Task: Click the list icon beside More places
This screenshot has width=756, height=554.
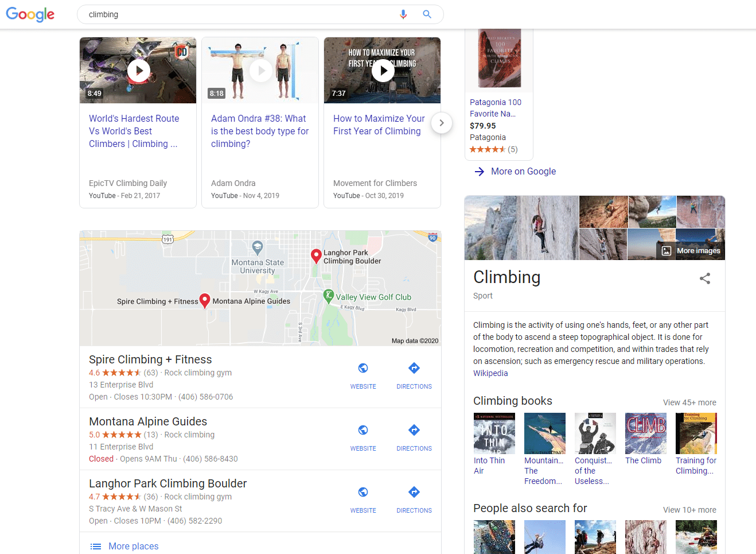Action: (x=96, y=547)
